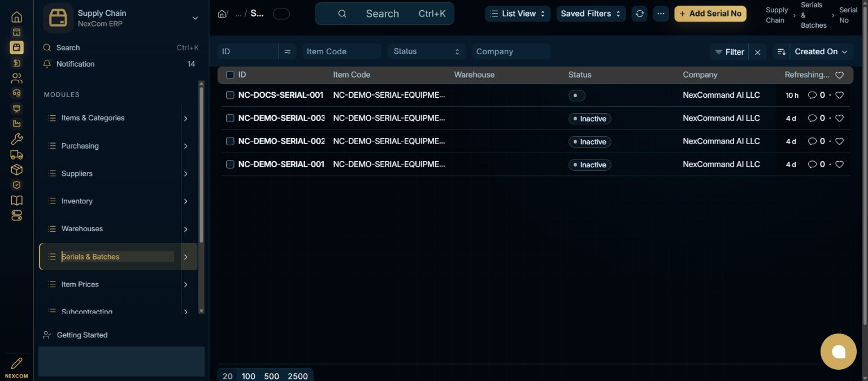Viewport: 868px width, 381px height.
Task: Open the presentation board rail icon
Action: (x=16, y=109)
